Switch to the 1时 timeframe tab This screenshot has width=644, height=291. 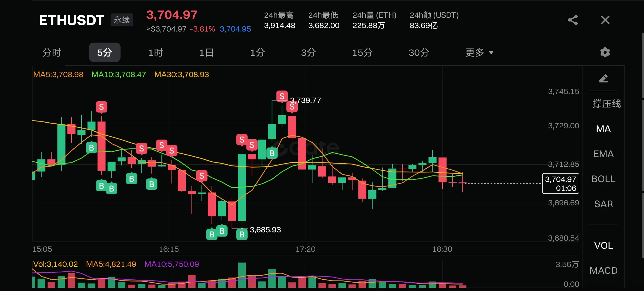[156, 52]
